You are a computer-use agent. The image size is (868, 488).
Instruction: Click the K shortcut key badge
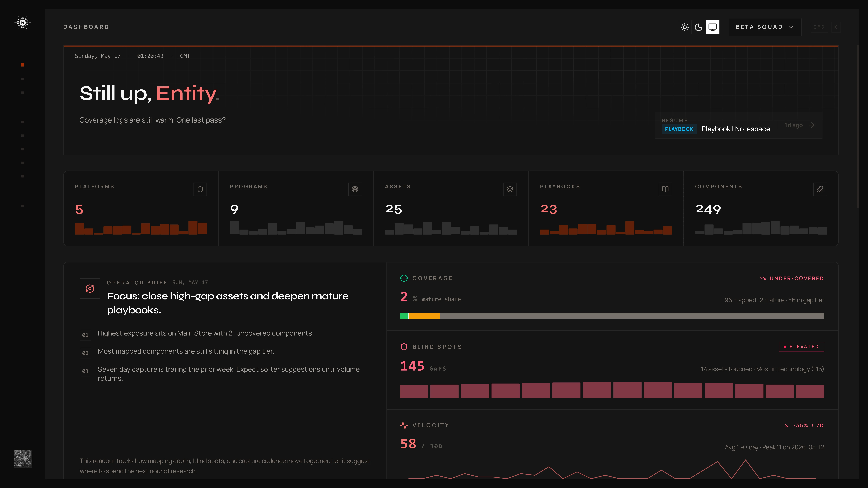click(836, 27)
